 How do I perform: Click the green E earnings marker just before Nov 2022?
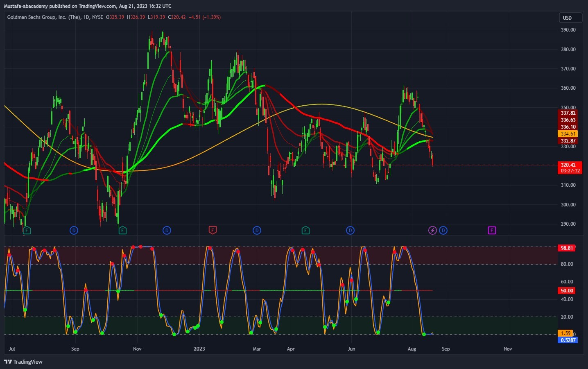pos(122,231)
